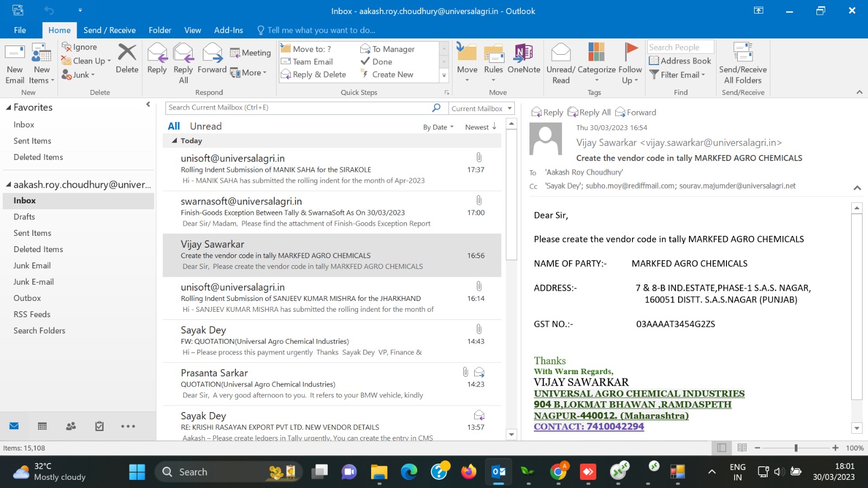The height and width of the screenshot is (488, 868).
Task: Click the Categorize color icon
Action: (596, 53)
